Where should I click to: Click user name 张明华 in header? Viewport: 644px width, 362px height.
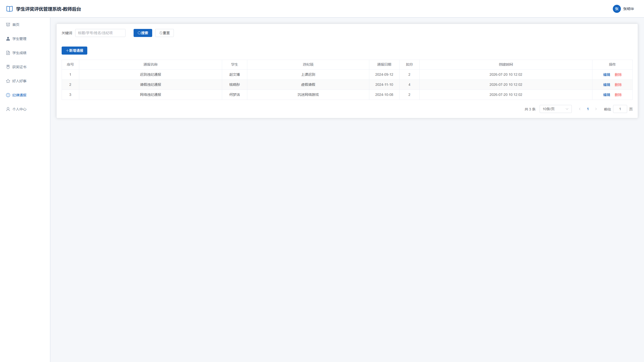click(628, 9)
